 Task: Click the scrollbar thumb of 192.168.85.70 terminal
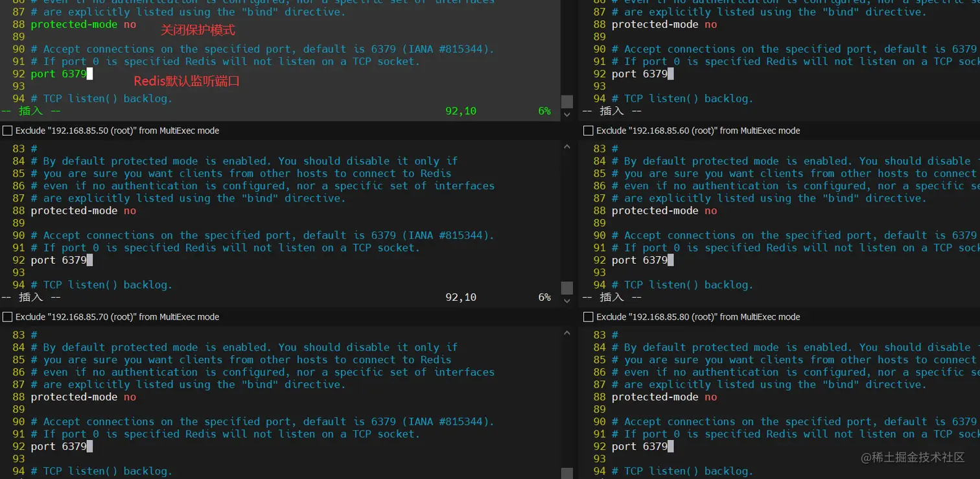[567, 473]
